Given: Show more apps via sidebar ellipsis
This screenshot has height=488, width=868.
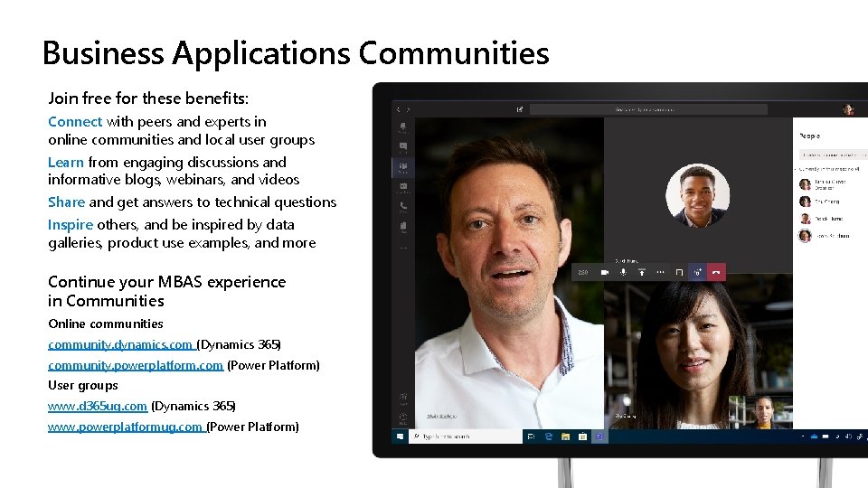Looking at the screenshot, I should click(403, 248).
